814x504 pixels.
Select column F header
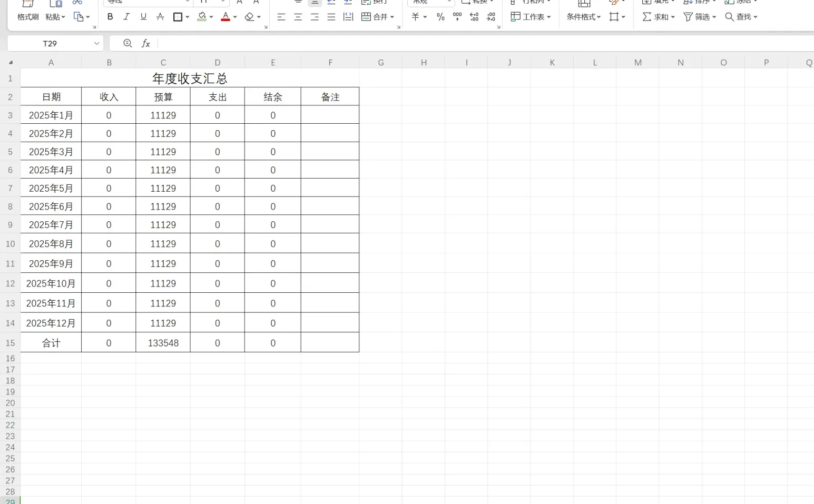coord(330,63)
